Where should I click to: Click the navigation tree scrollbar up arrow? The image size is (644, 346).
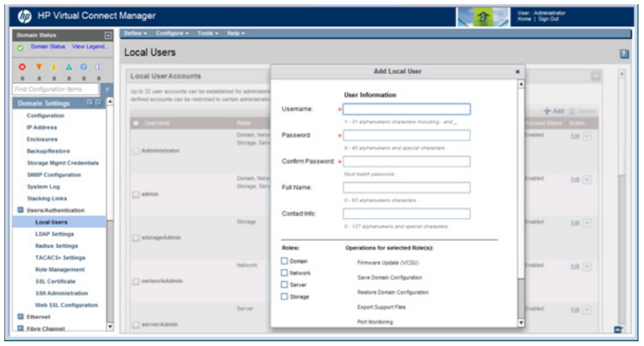click(x=110, y=102)
